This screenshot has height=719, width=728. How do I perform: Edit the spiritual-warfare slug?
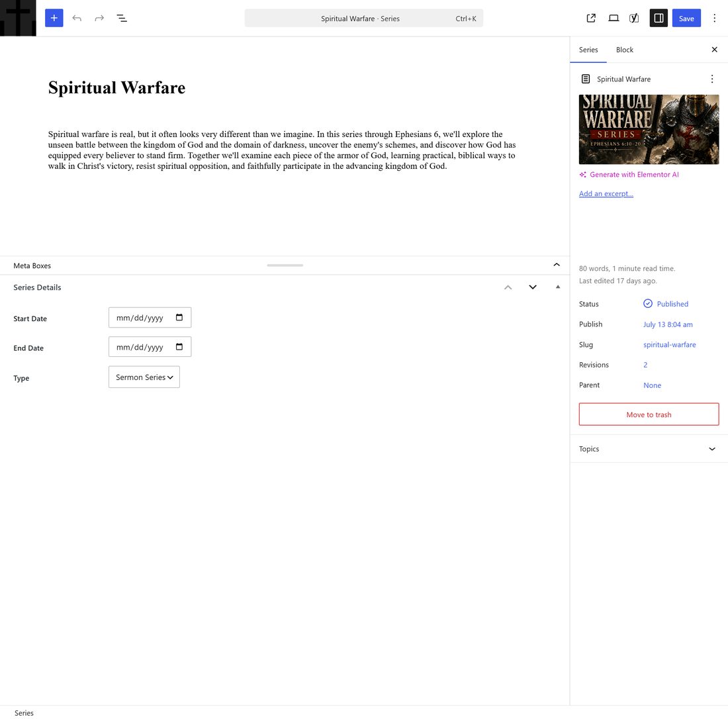coord(670,345)
